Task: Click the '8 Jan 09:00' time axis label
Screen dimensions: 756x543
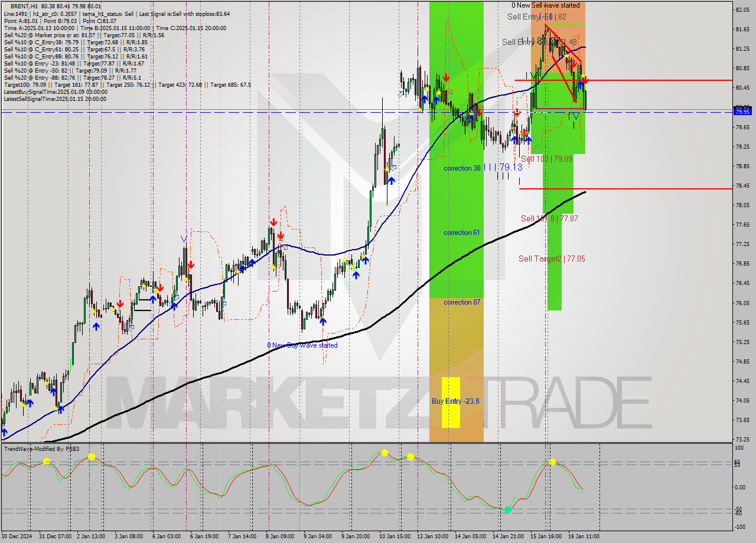Action: 279,537
